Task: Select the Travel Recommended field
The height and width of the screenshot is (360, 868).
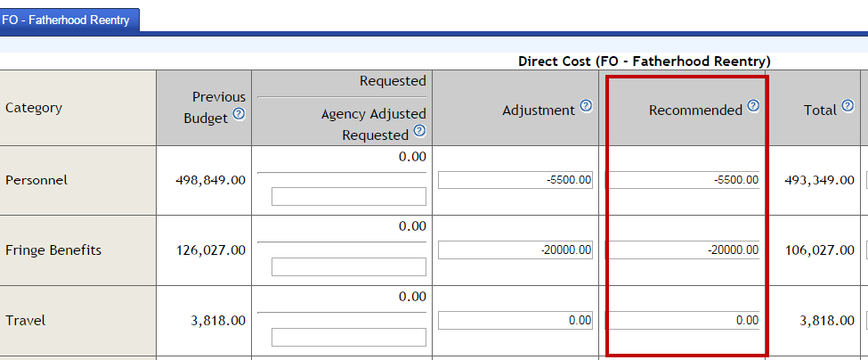Action: [683, 320]
